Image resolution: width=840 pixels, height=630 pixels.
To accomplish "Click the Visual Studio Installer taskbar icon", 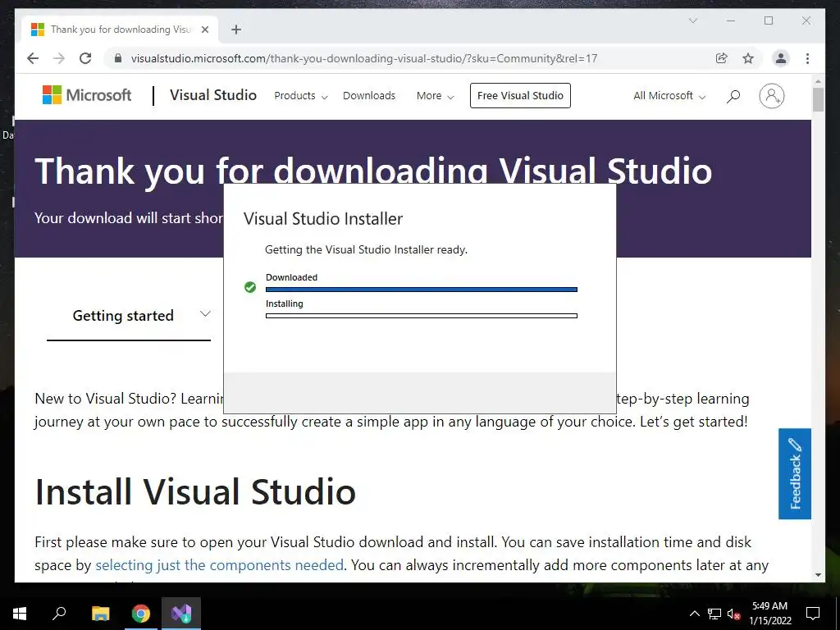I will (x=181, y=614).
